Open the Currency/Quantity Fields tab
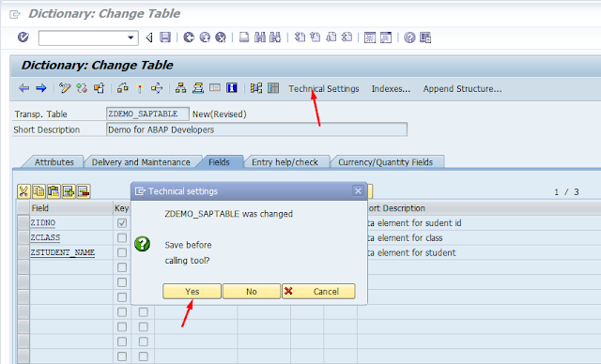The width and height of the screenshot is (601, 364). coord(385,162)
